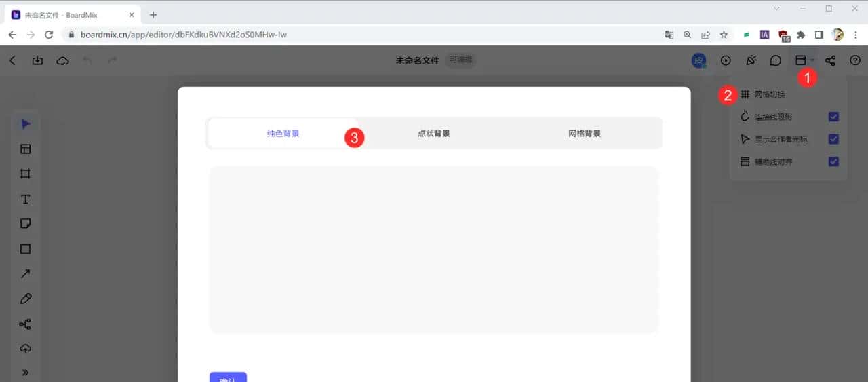Switch to the 点状背景 tab
Viewport: 868px width, 382px height.
pos(434,133)
